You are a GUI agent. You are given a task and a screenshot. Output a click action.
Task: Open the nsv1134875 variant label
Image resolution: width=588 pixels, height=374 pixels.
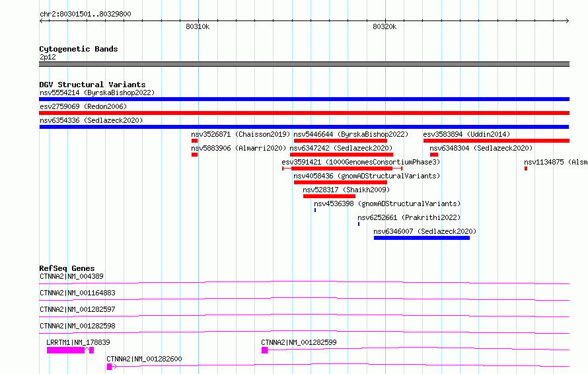click(556, 162)
